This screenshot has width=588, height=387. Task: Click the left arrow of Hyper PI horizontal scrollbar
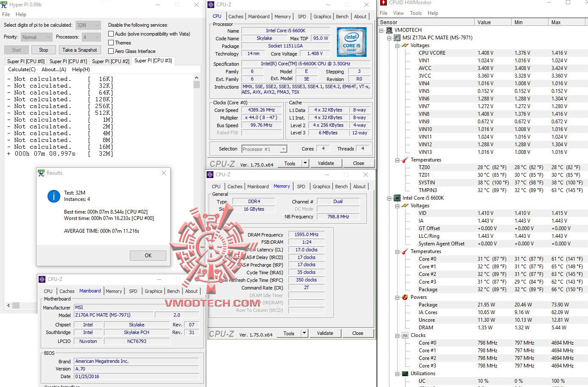[8, 305]
